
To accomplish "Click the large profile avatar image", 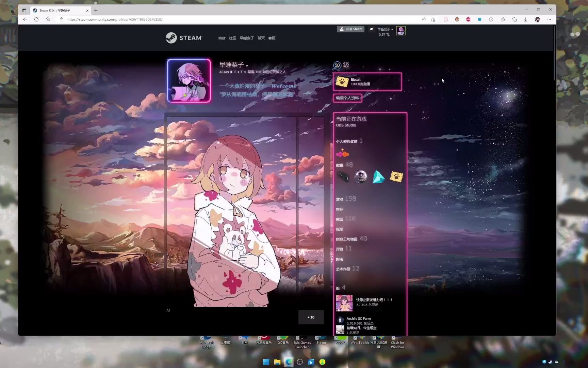I will 189,81.
